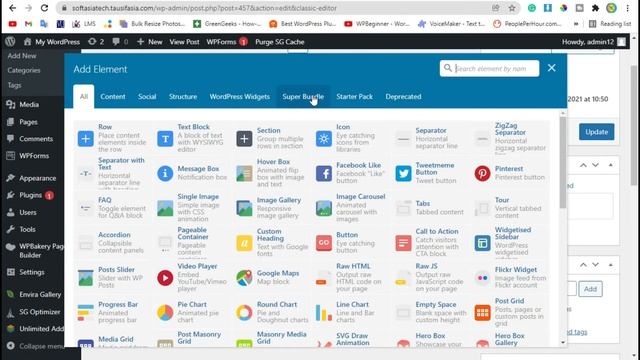
Task: Add a Hover Box element
Action: 271,173
